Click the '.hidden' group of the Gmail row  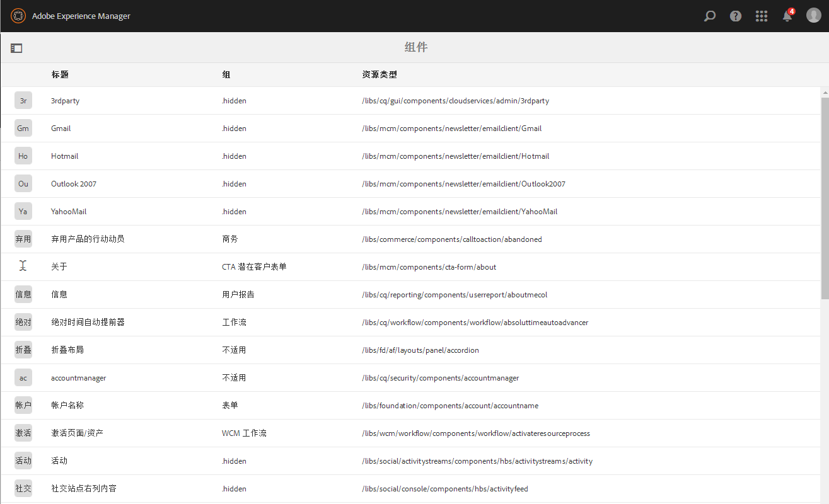pyautogui.click(x=234, y=129)
